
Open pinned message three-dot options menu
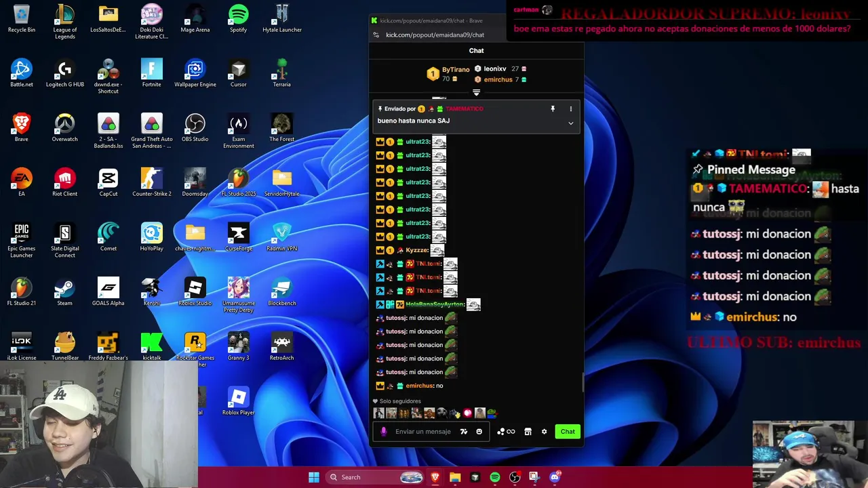570,108
